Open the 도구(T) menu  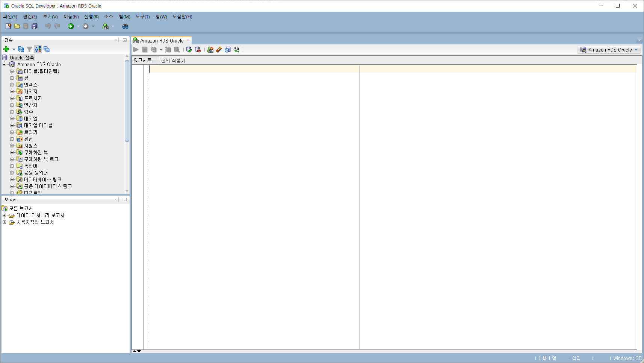click(143, 17)
